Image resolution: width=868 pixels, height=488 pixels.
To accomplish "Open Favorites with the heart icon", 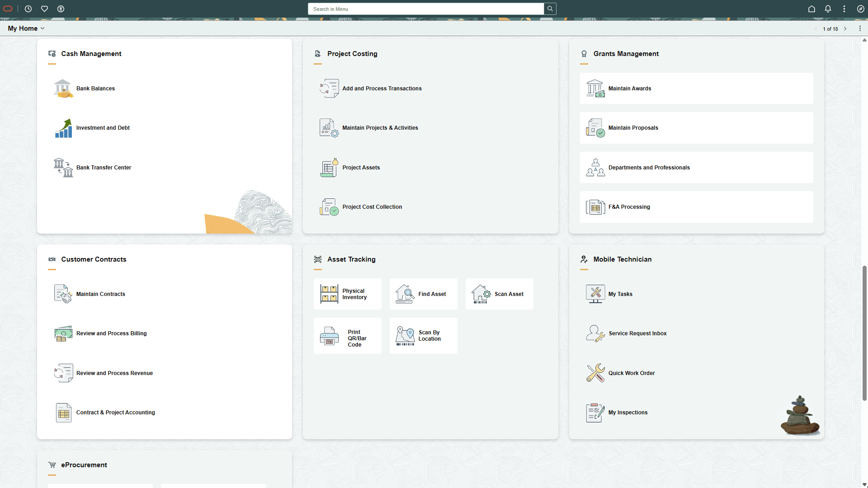I will click(44, 9).
